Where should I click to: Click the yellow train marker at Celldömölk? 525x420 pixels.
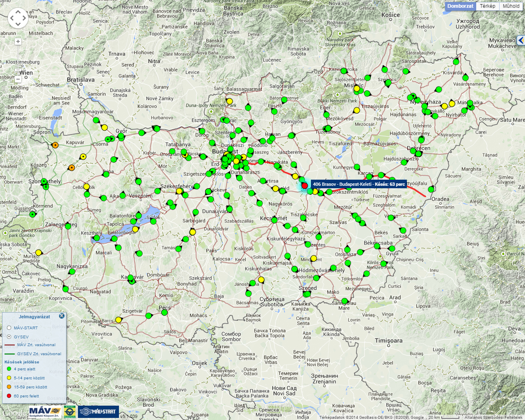coord(87,187)
